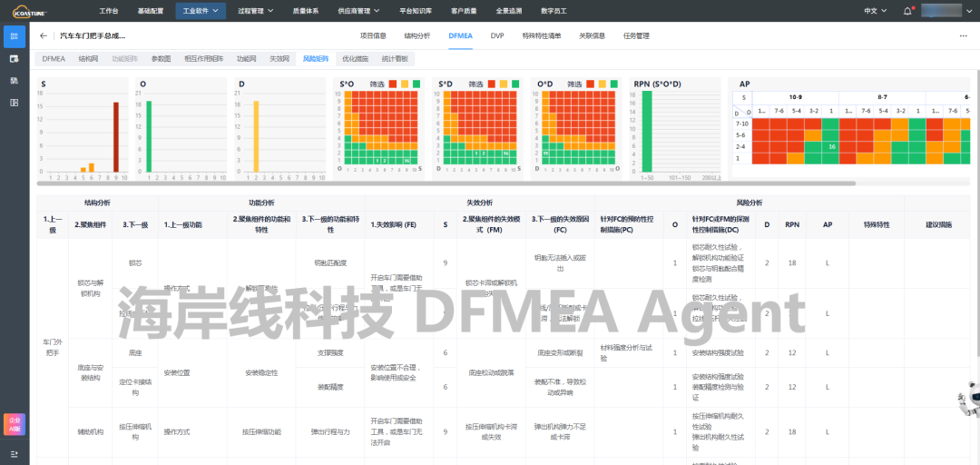Open 数字员工 in top navigation
Screen dimensions: 980x465
tap(554, 11)
